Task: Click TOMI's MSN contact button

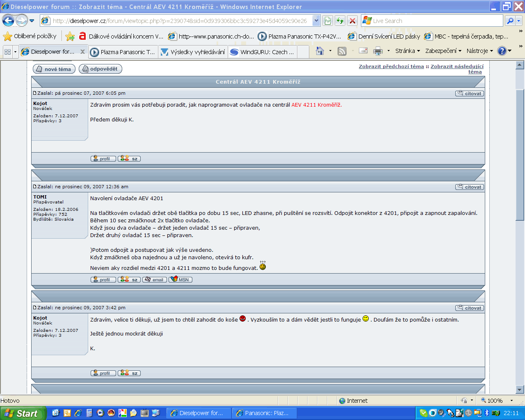Action: click(x=180, y=280)
